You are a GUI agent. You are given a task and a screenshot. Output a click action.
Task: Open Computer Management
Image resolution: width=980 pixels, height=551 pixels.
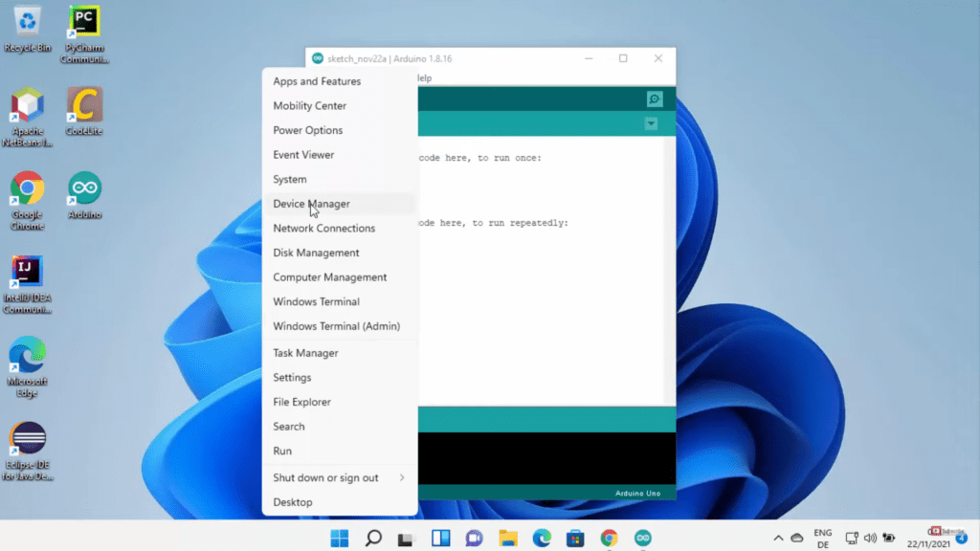tap(340, 276)
